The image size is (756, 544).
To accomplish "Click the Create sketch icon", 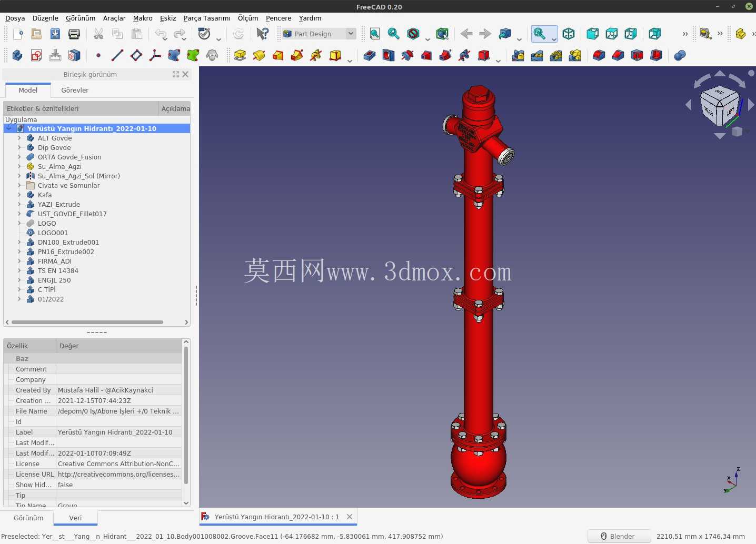I will [36, 55].
